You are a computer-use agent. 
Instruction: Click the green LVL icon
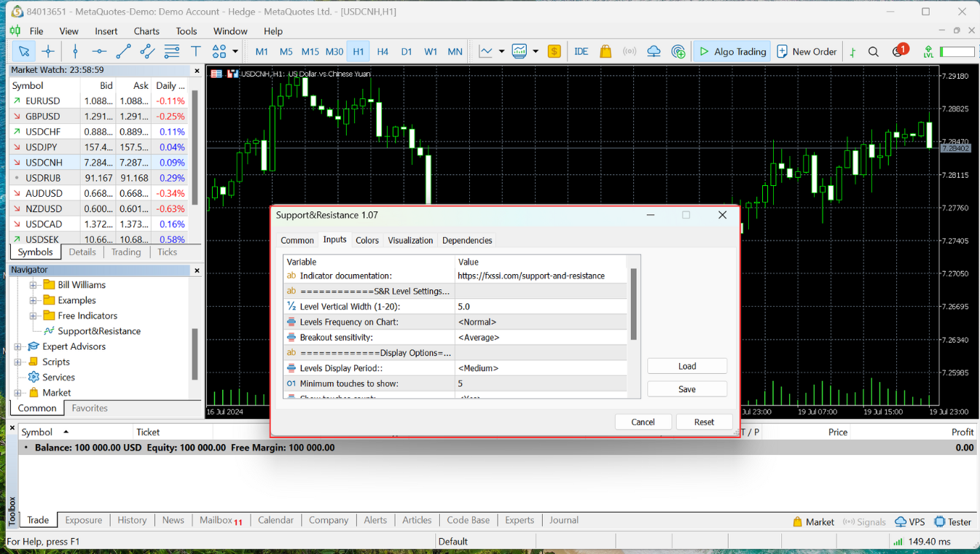(928, 51)
